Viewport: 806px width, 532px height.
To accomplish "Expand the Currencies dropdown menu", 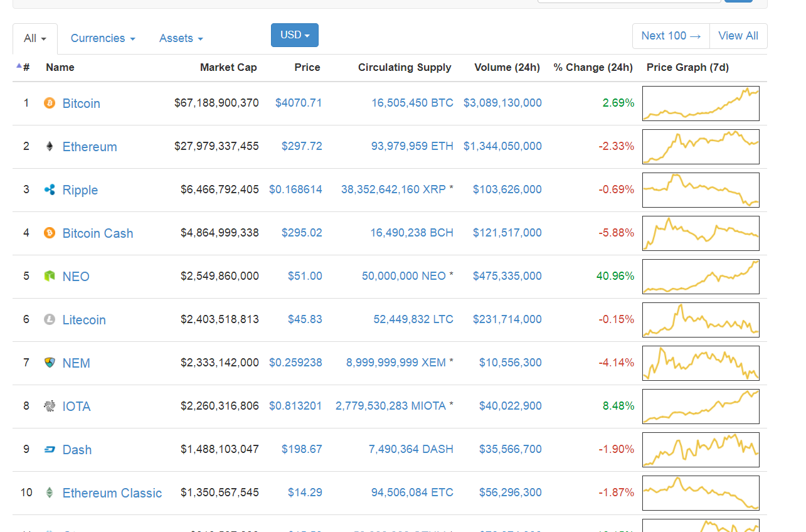I will coord(102,38).
